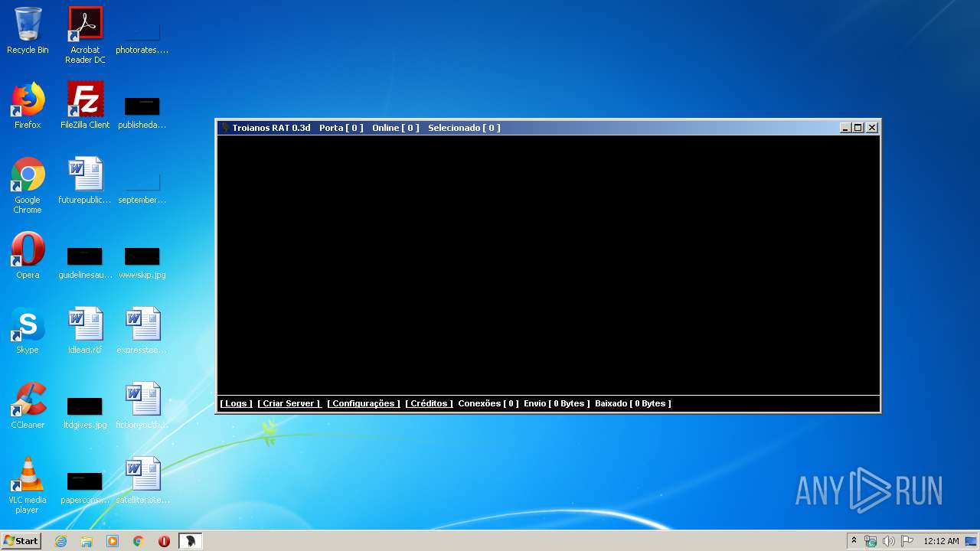Open Criar Server link
The height and width of the screenshot is (551, 980).
(289, 403)
